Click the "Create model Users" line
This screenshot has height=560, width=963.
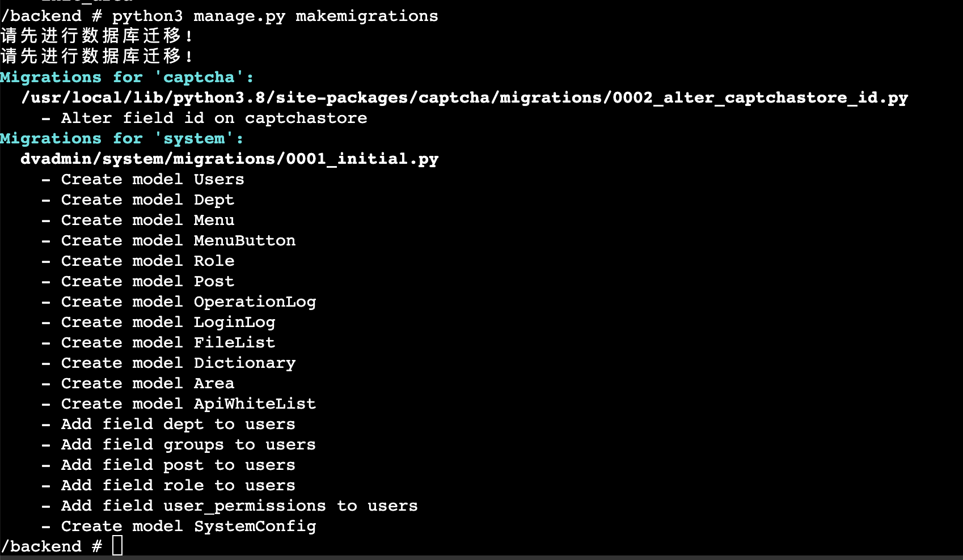tap(142, 179)
